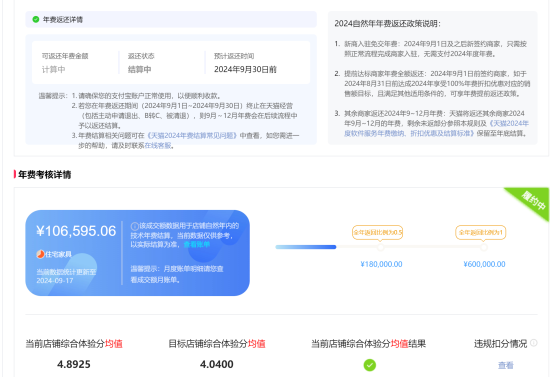Image resolution: width=550 pixels, height=377 pixels.
Task: Click the ¥180,000.00 threshold value
Action: pos(381,264)
